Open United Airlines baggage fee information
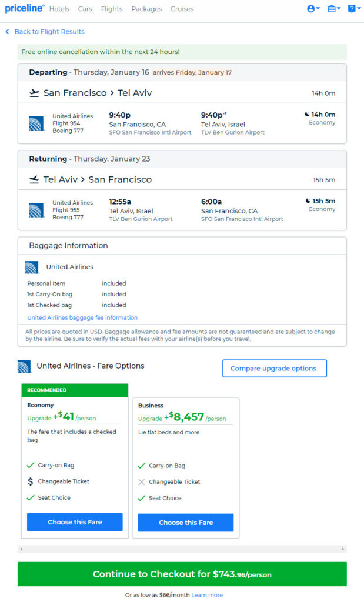 82,317
